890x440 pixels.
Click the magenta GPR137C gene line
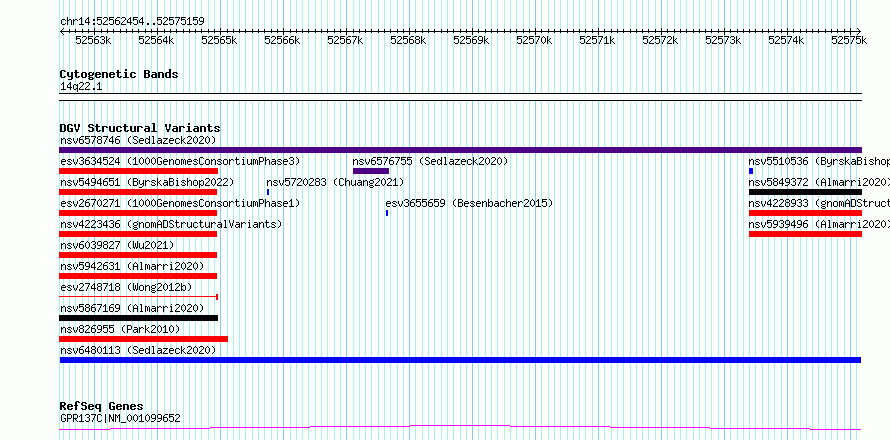460,428
